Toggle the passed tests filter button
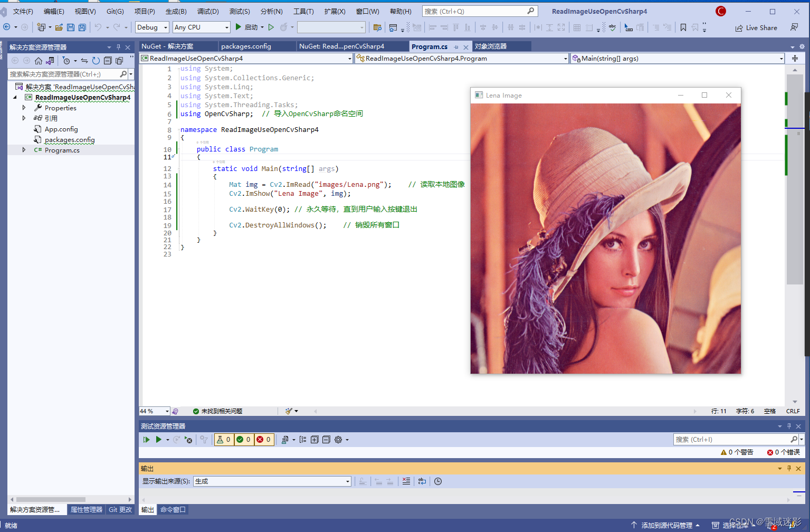 pyautogui.click(x=244, y=440)
